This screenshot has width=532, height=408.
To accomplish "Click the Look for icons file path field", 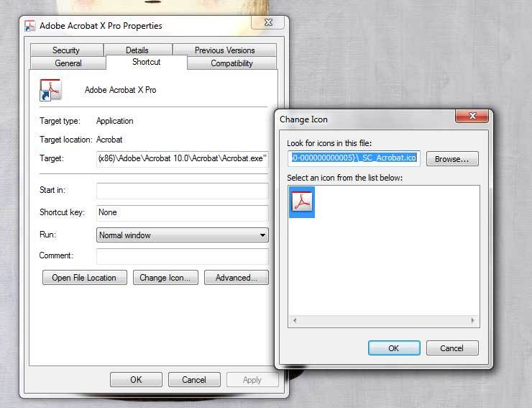I will pyautogui.click(x=354, y=158).
